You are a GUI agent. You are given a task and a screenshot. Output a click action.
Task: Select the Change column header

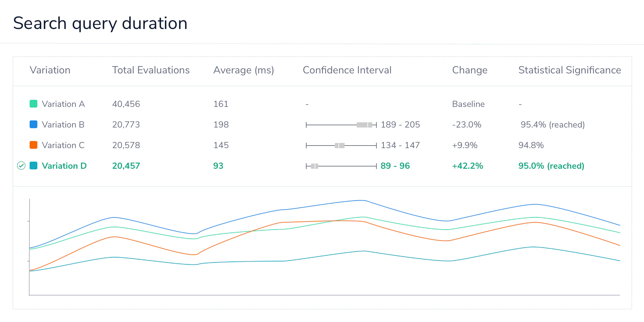(470, 70)
